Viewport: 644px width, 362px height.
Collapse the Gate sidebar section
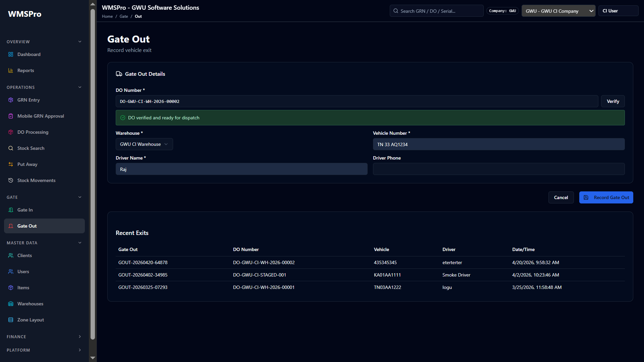pos(80,197)
